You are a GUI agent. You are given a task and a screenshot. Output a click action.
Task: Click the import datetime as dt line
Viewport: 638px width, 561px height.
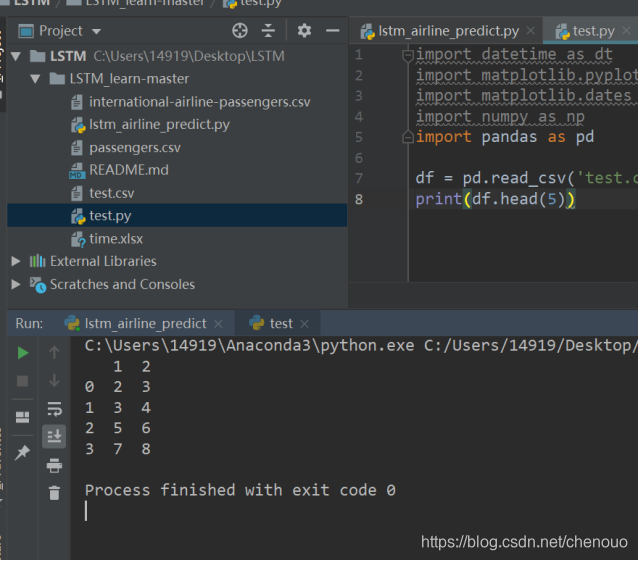514,55
